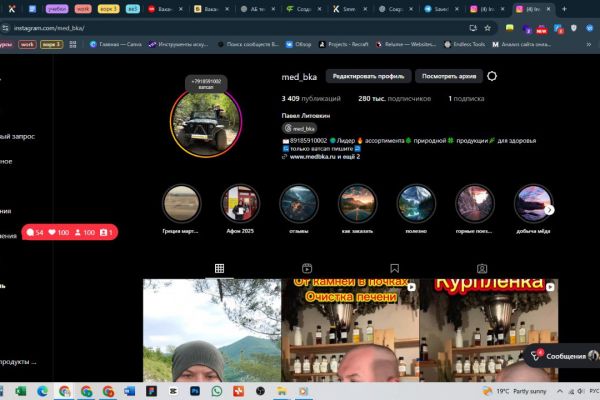The width and height of the screenshot is (600, 400).
Task: View the 1 подписка list
Action: click(x=466, y=99)
